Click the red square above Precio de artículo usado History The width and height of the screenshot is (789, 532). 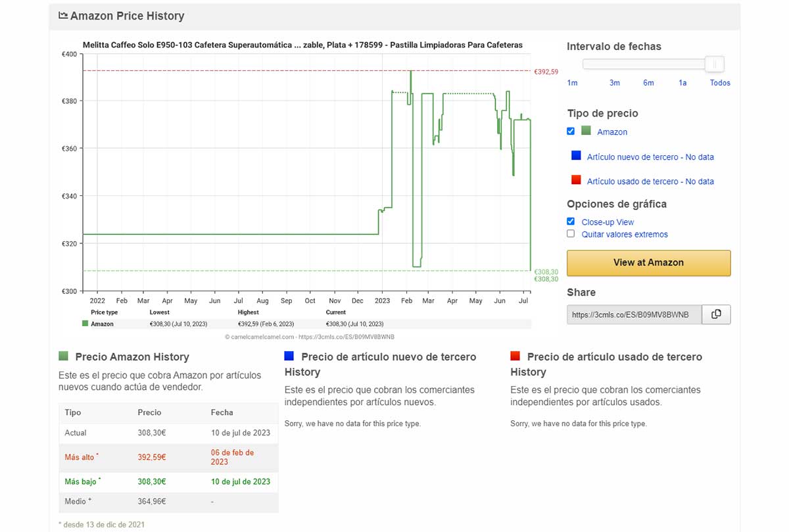click(x=515, y=356)
